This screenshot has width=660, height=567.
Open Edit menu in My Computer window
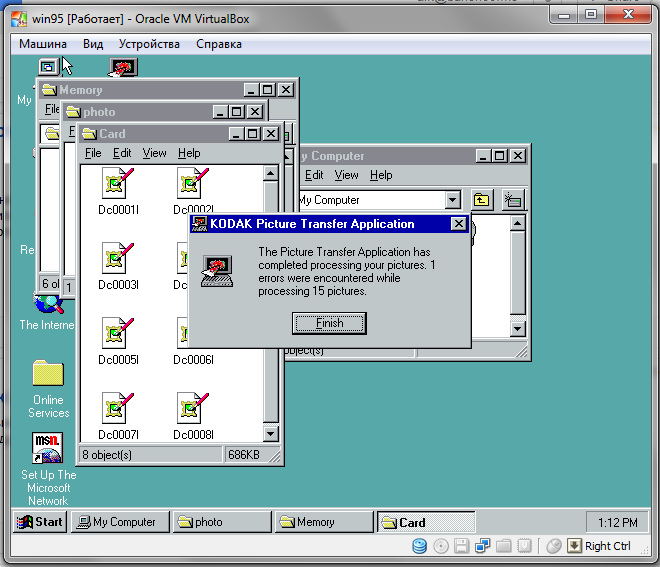pos(314,175)
